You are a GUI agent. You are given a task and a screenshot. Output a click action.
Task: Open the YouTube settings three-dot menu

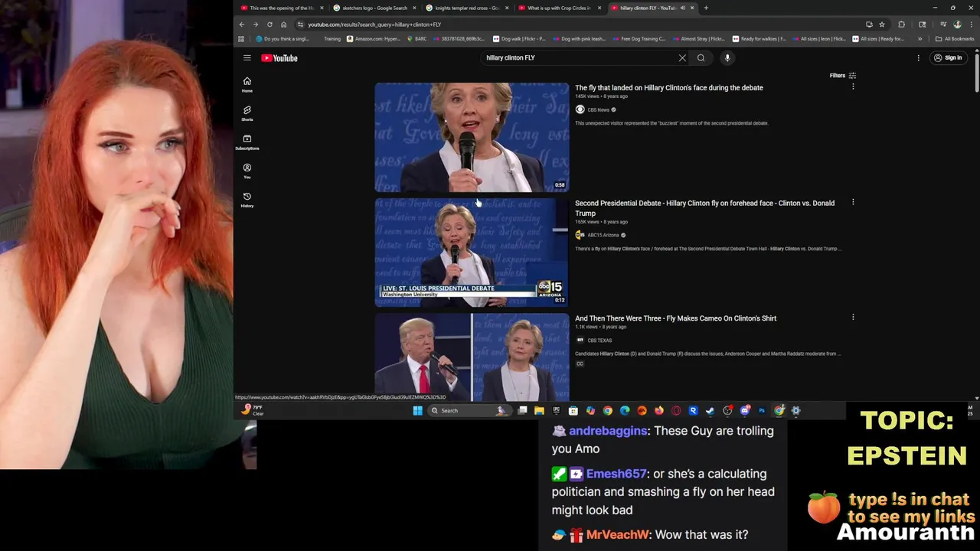click(918, 58)
